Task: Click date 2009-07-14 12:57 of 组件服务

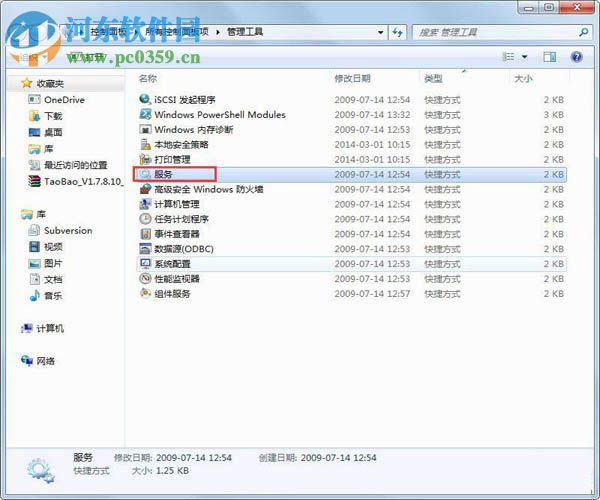Action: [372, 293]
